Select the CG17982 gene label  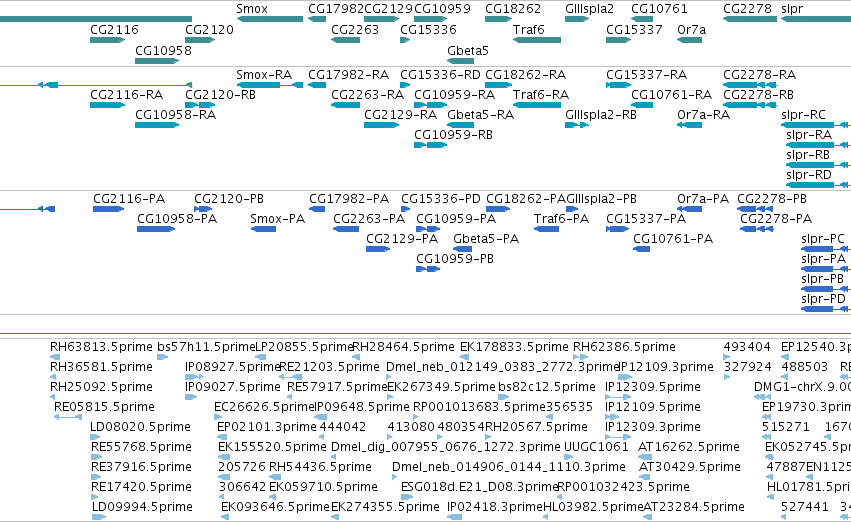tap(336, 9)
